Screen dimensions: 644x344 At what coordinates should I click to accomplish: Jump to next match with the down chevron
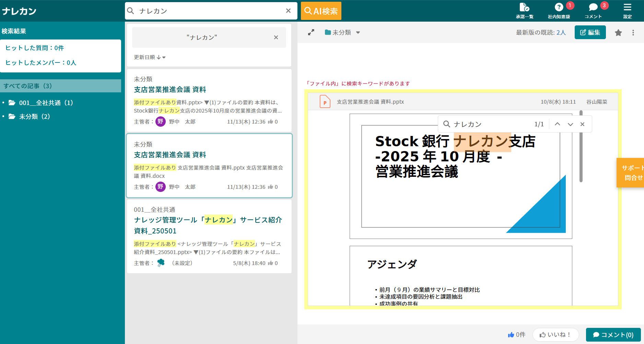[571, 124]
